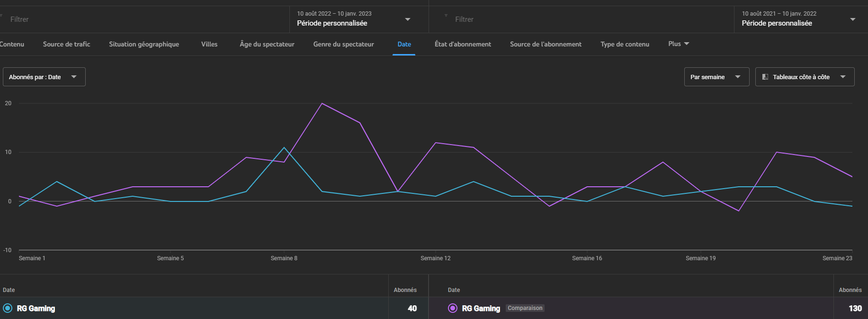Image resolution: width=868 pixels, height=319 pixels.
Task: Open the Tableaux côte à côte layout dropdown
Action: [x=805, y=77]
